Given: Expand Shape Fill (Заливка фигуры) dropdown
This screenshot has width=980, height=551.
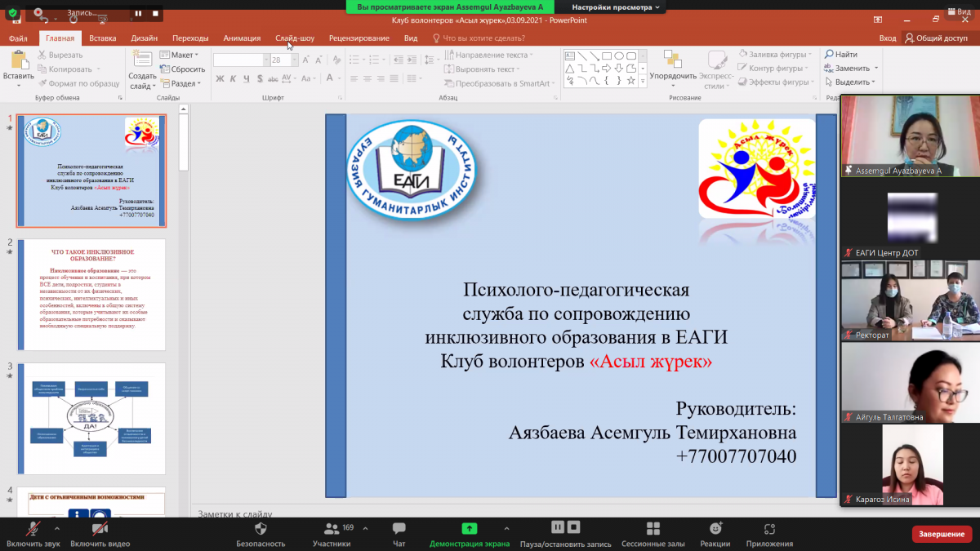Looking at the screenshot, I should pyautogui.click(x=775, y=55).
